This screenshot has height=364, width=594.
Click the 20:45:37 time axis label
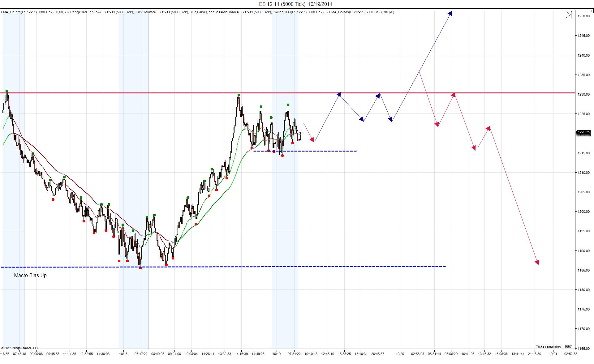378,354
